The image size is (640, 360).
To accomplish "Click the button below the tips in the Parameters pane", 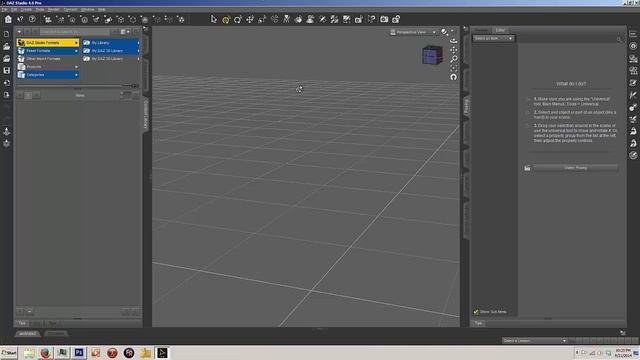I will click(576, 168).
